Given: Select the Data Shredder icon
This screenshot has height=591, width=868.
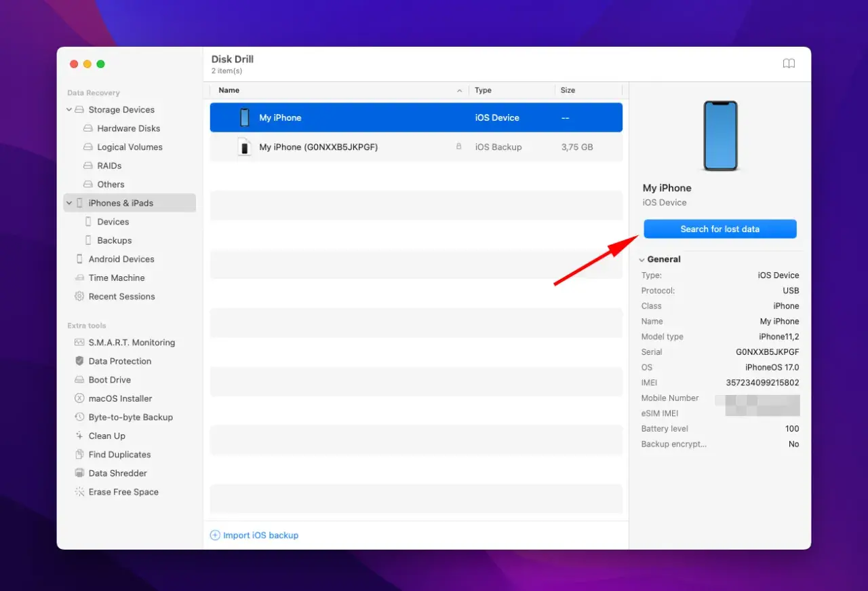Looking at the screenshot, I should [79, 473].
